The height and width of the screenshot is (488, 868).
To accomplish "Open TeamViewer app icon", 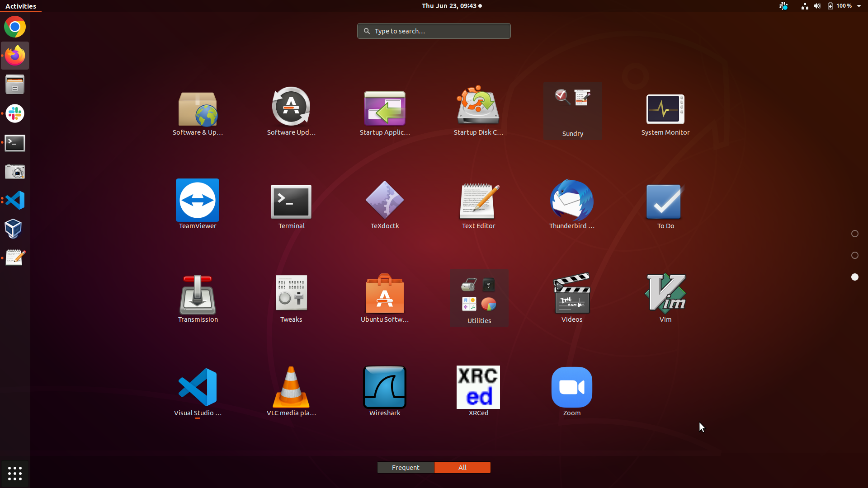I will tap(198, 201).
